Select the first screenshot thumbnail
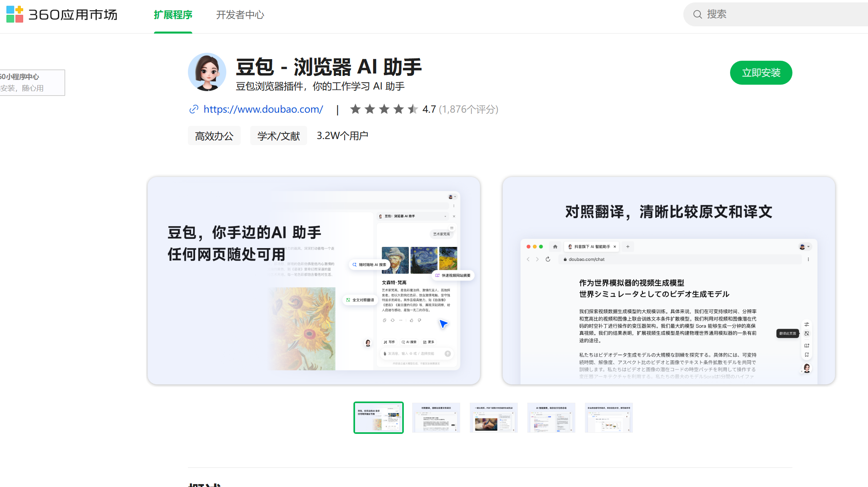 (x=378, y=417)
